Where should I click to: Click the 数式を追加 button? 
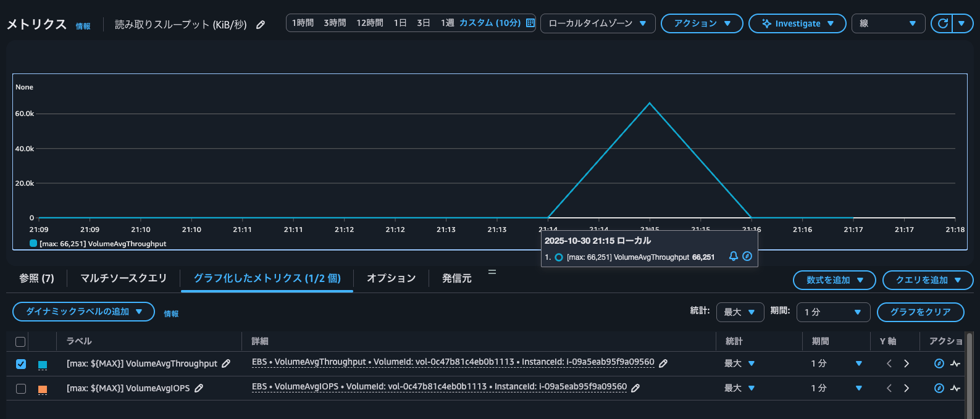(x=834, y=280)
